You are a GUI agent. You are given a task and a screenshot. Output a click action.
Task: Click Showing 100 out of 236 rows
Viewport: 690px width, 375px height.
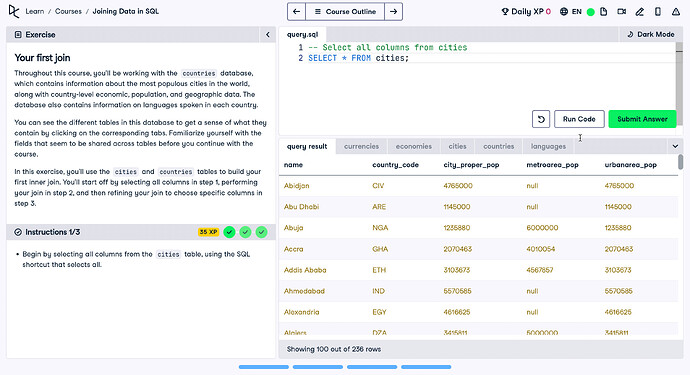coord(334,349)
